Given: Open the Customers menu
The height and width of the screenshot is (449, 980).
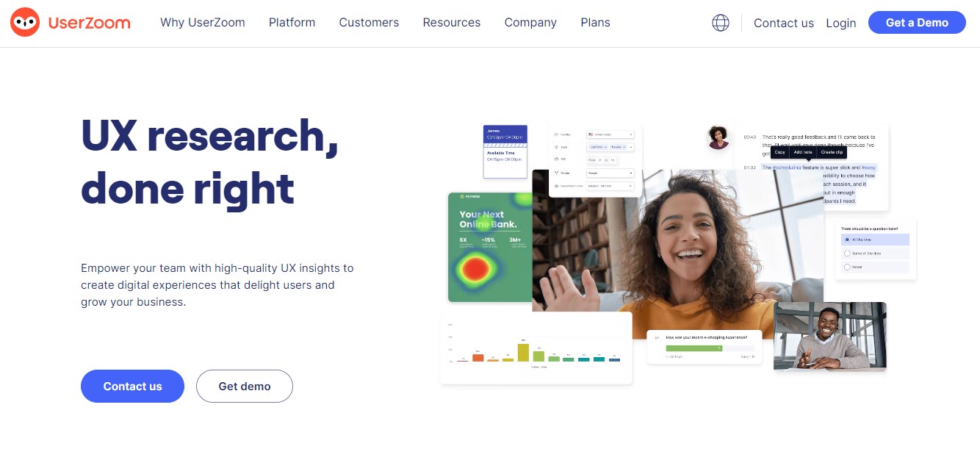Looking at the screenshot, I should (x=369, y=23).
